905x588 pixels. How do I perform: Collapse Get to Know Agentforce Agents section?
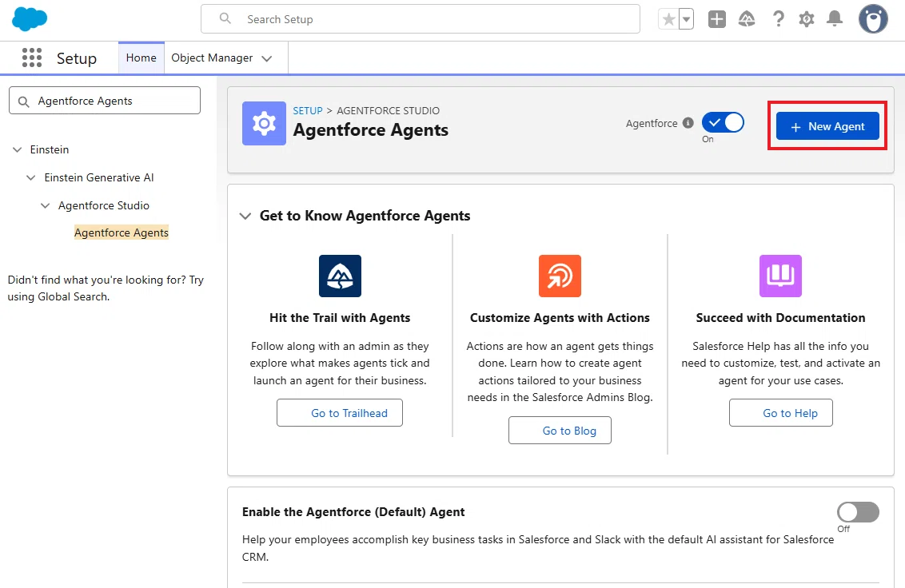coord(245,216)
